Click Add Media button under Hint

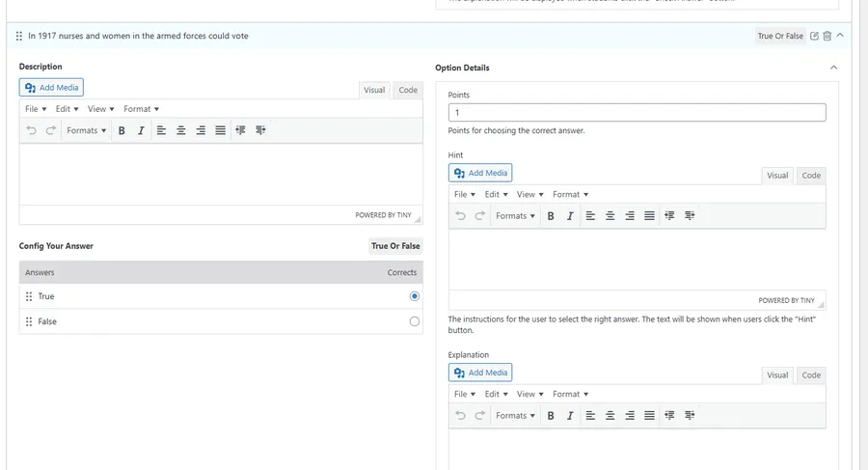pos(480,173)
